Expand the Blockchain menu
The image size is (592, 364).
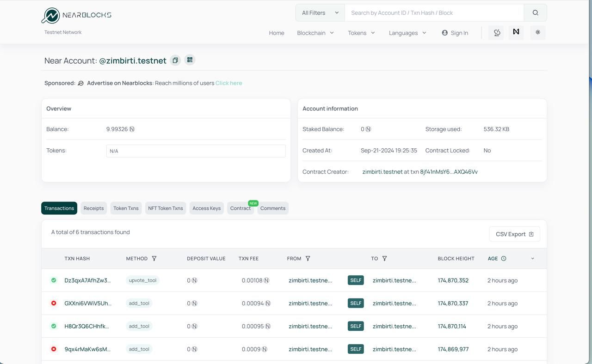click(315, 33)
